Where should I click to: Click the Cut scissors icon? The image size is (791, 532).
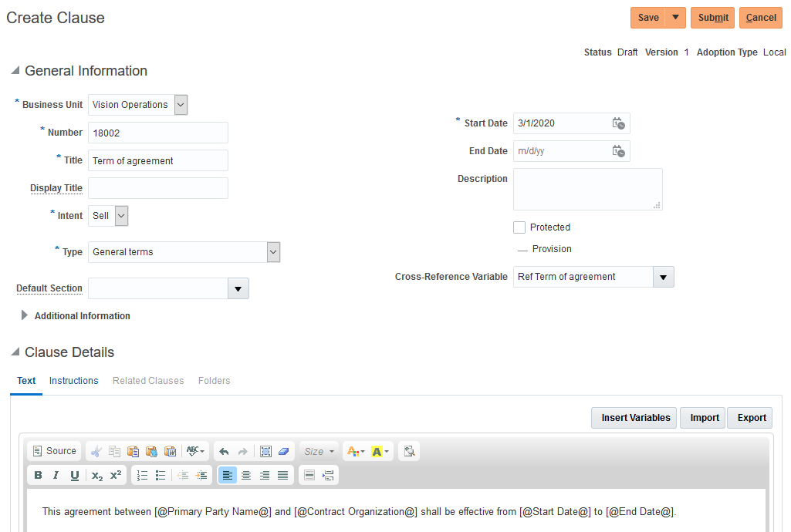point(96,451)
